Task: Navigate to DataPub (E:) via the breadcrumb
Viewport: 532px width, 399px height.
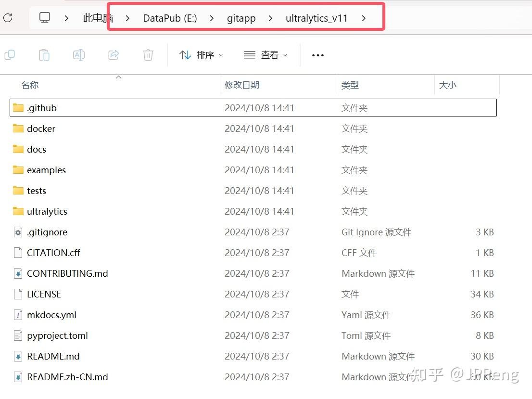Action: tap(170, 18)
